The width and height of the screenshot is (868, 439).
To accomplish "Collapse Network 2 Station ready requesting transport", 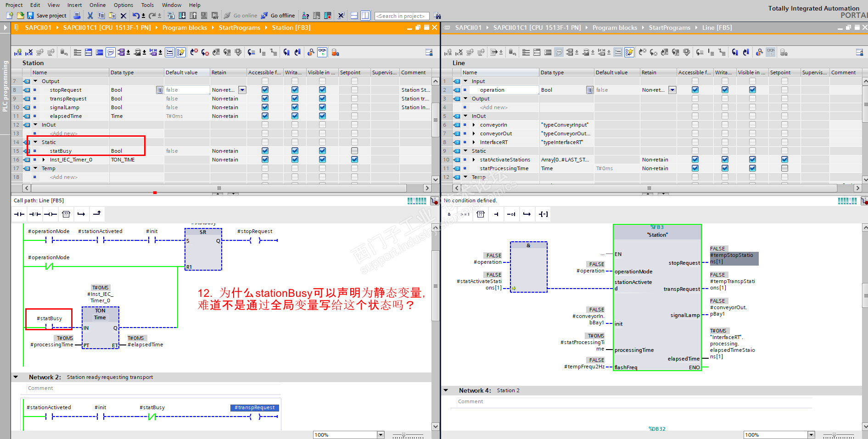I will pos(16,377).
